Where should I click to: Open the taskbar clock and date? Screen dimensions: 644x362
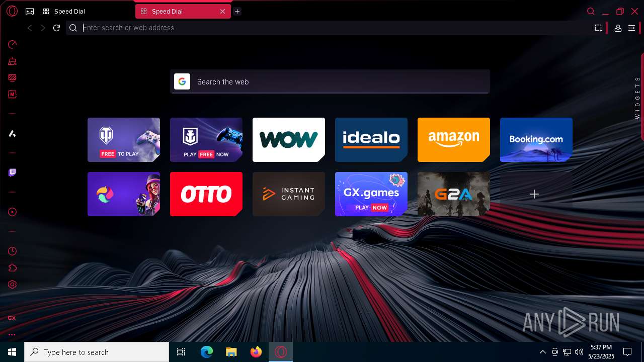tap(601, 352)
